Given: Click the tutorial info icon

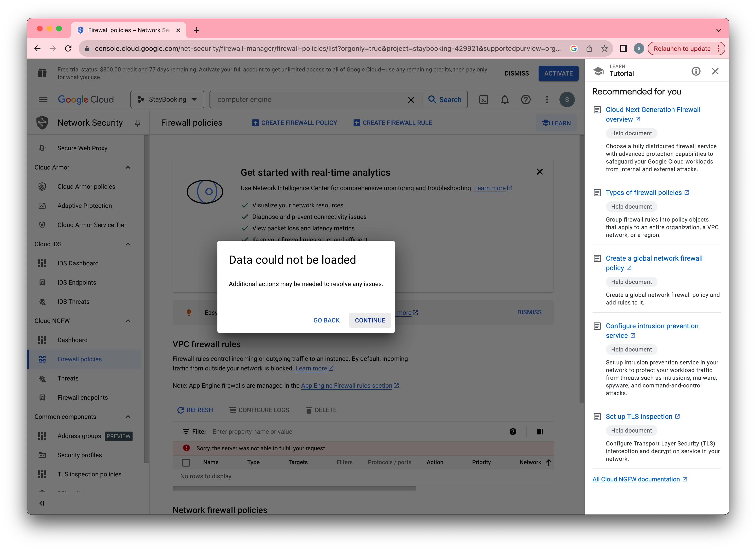Looking at the screenshot, I should 696,71.
